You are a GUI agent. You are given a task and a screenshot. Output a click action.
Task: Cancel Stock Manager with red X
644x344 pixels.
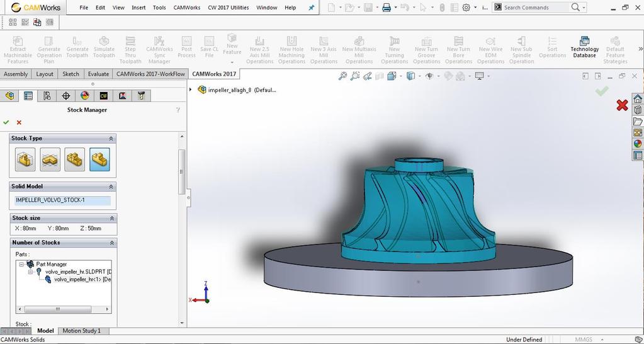19,122
